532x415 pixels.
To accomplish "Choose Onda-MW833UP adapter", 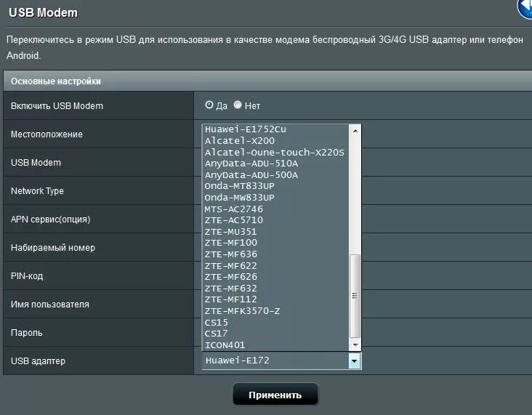I will pyautogui.click(x=276, y=198).
